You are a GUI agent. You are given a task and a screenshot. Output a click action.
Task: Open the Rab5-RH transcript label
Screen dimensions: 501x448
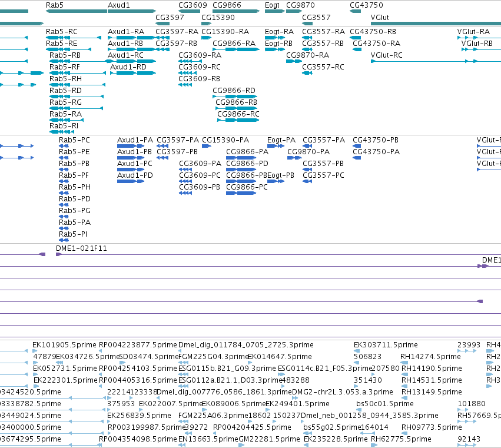[65, 79]
